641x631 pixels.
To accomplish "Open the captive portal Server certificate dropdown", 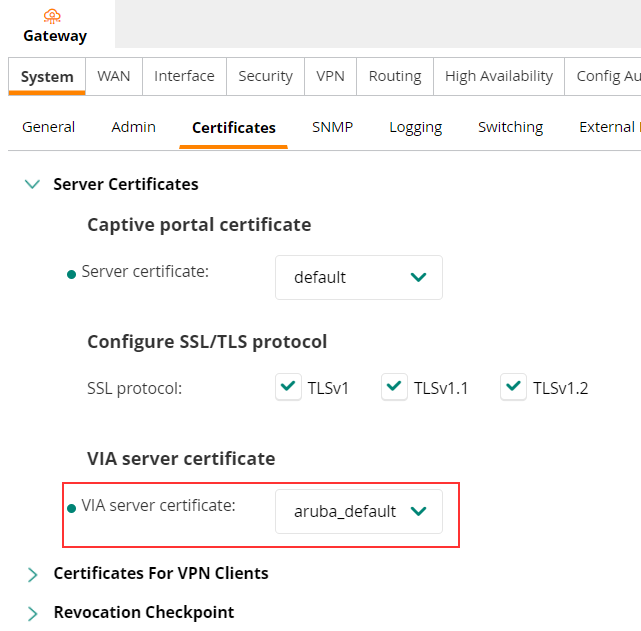I will [x=358, y=277].
